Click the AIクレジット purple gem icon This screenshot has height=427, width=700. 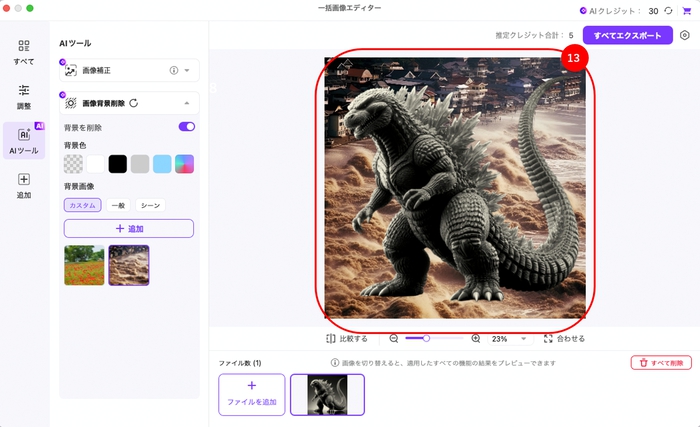(583, 11)
